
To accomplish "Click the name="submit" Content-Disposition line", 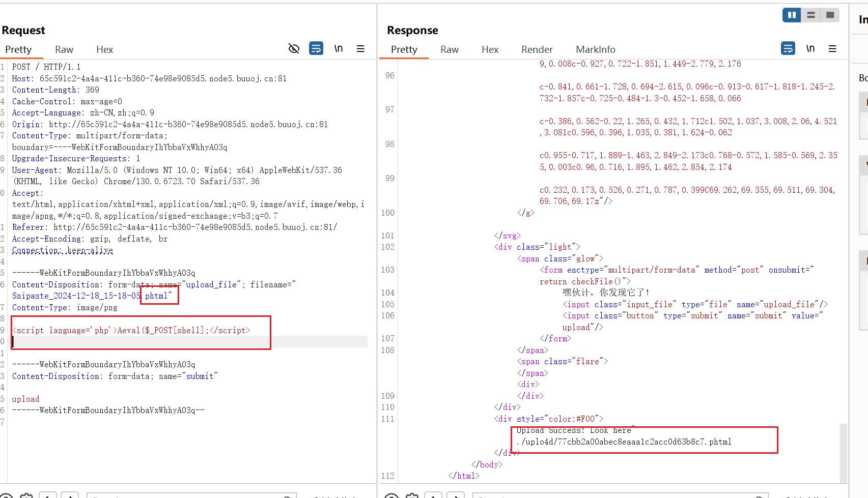I will (x=115, y=376).
